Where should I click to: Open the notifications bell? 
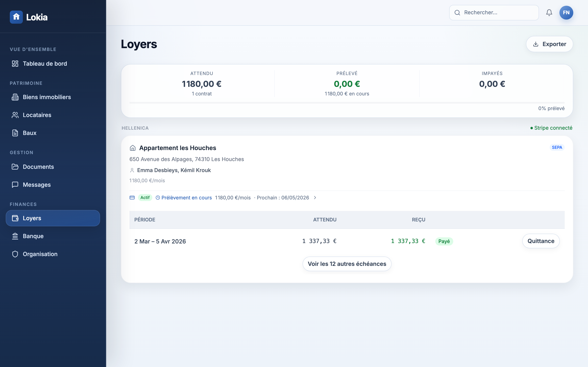click(549, 13)
